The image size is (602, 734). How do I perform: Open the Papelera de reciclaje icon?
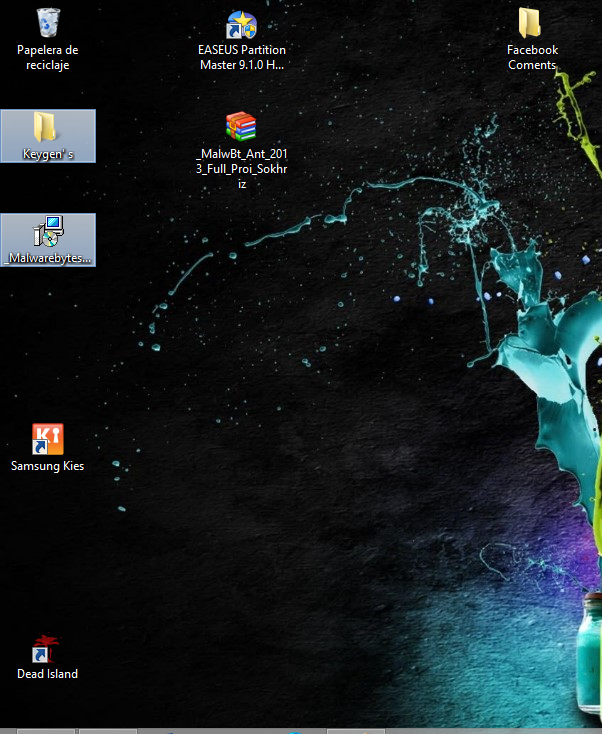click(x=48, y=22)
